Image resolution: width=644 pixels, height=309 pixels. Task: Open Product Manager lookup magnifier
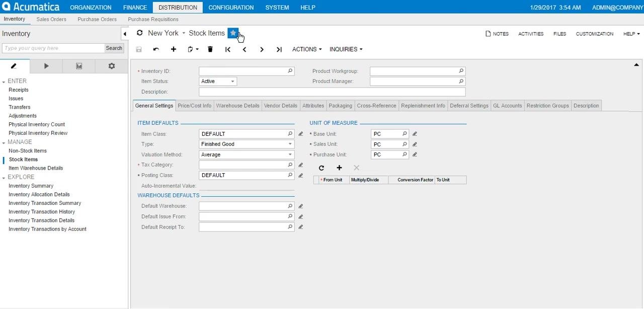[461, 81]
